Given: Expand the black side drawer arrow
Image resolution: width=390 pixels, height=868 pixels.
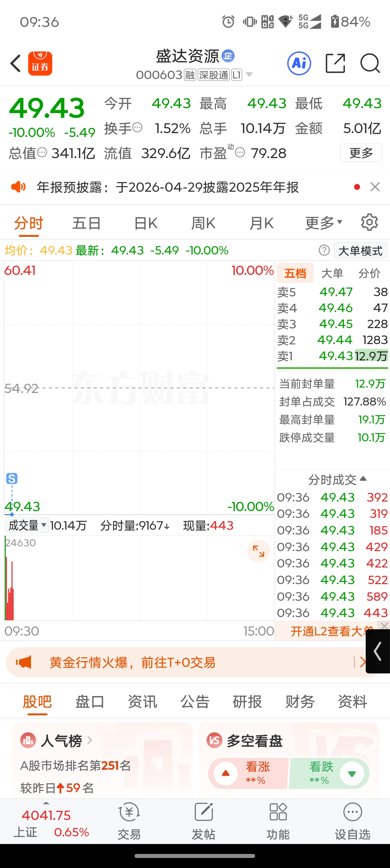Looking at the screenshot, I should pyautogui.click(x=378, y=651).
